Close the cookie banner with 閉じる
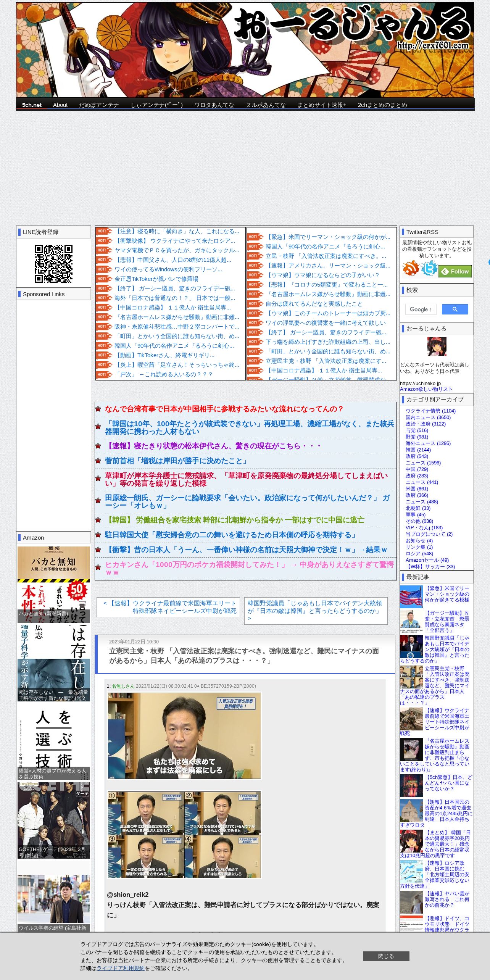The height and width of the screenshot is (980, 490). tap(386, 956)
